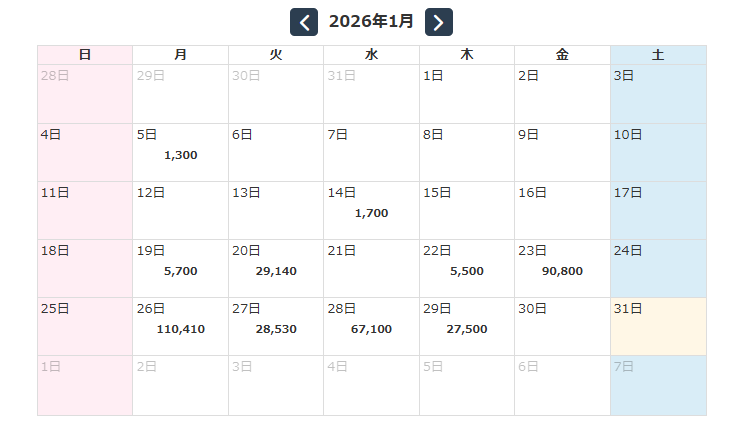Click greyed-out February 7 cell
The image size is (748, 437).
coord(658,385)
